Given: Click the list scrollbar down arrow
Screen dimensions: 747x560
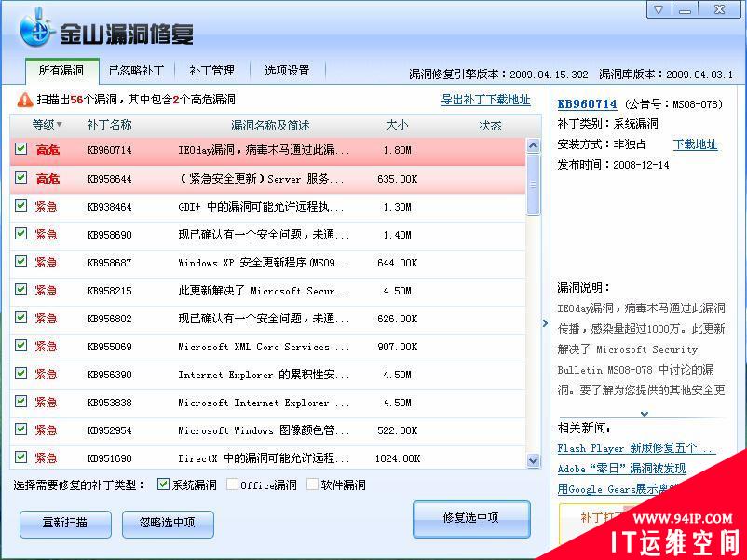Looking at the screenshot, I should 533,461.
